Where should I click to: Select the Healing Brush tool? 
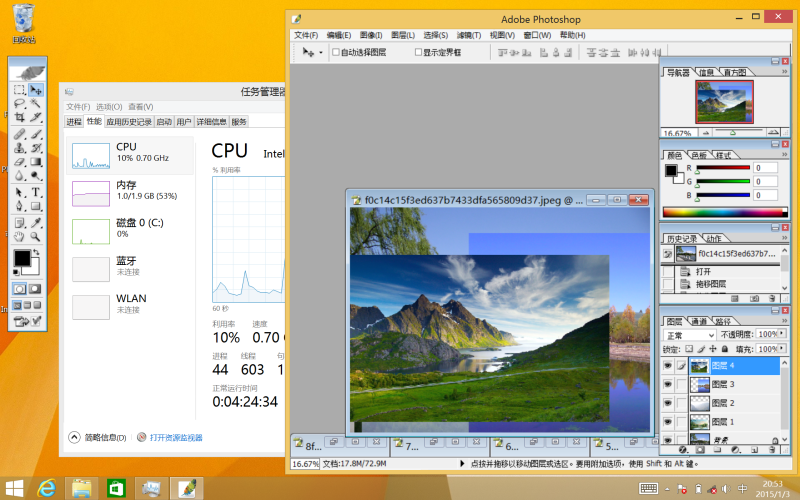click(19, 134)
